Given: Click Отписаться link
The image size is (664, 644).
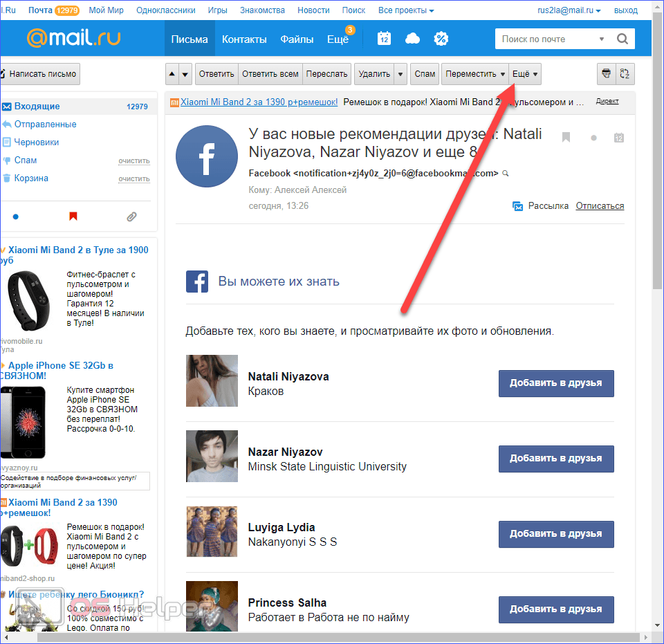Looking at the screenshot, I should pyautogui.click(x=600, y=205).
